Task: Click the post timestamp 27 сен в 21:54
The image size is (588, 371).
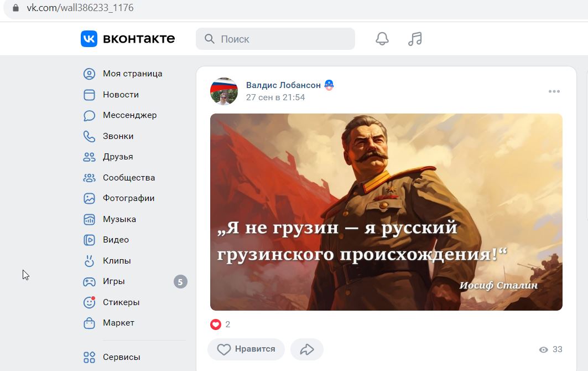Action: point(275,97)
